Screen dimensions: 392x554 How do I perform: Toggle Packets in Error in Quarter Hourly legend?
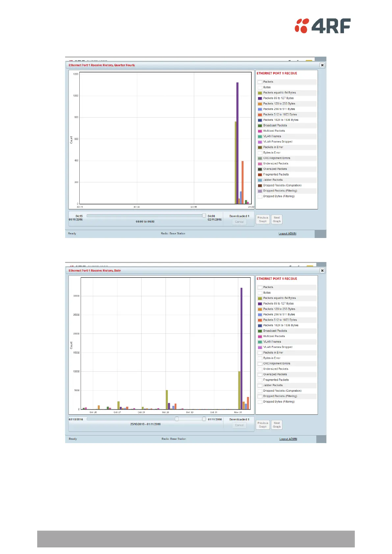[260, 147]
